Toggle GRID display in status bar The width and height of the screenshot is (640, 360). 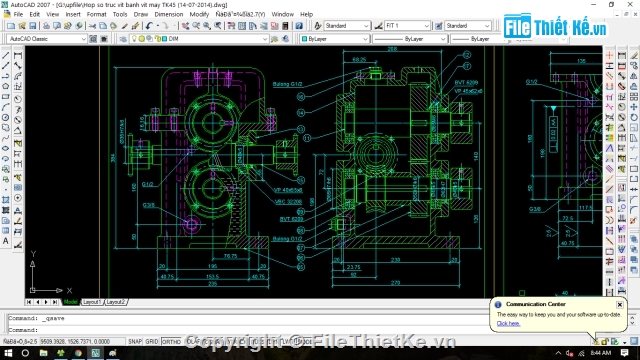[x=152, y=341]
